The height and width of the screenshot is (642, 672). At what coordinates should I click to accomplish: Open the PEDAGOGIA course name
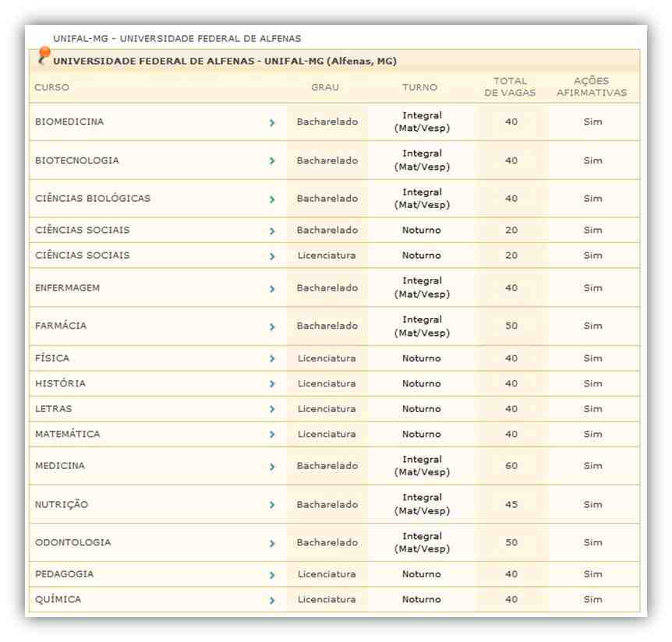(64, 574)
